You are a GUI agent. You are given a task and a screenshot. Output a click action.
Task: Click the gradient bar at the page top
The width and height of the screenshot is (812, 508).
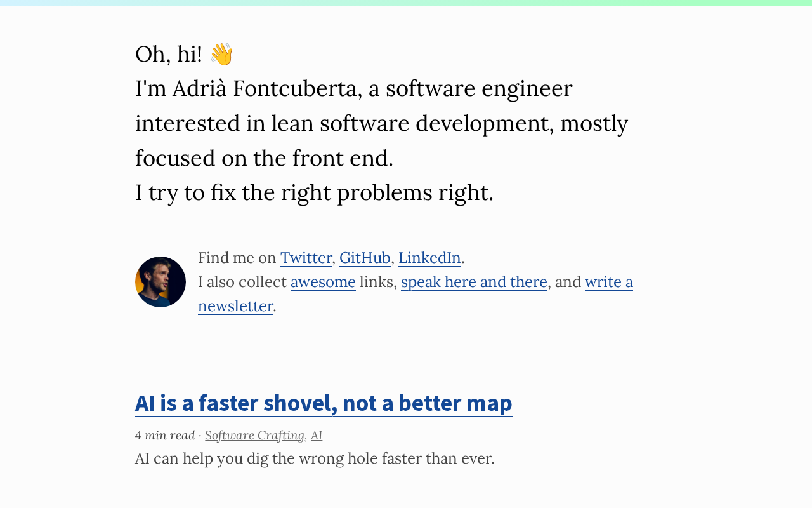[406, 3]
